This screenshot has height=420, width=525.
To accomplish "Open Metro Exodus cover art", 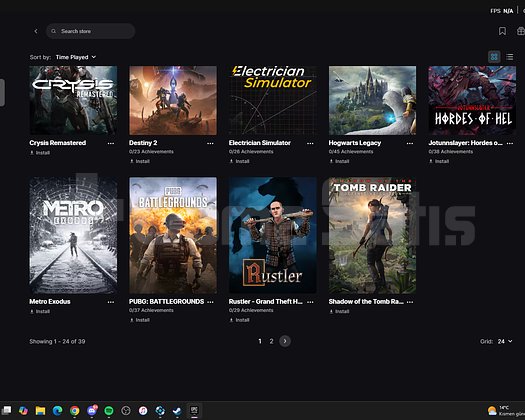I will pyautogui.click(x=73, y=235).
